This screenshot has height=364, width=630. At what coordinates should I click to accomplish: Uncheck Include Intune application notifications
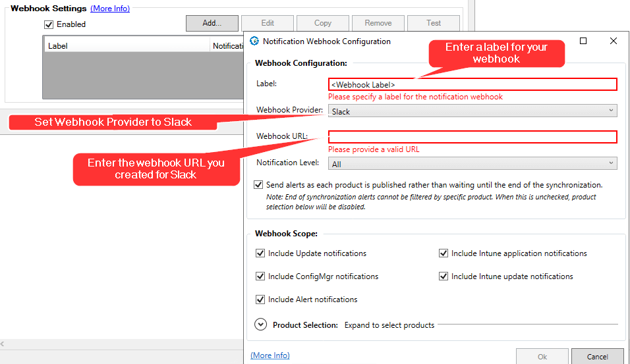tap(443, 253)
